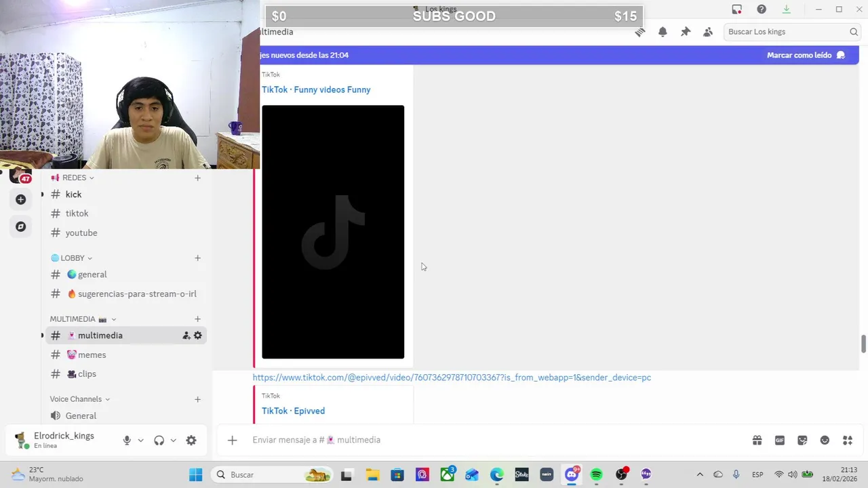This screenshot has width=868, height=488.
Task: Toggle microphone mute
Action: [127, 441]
